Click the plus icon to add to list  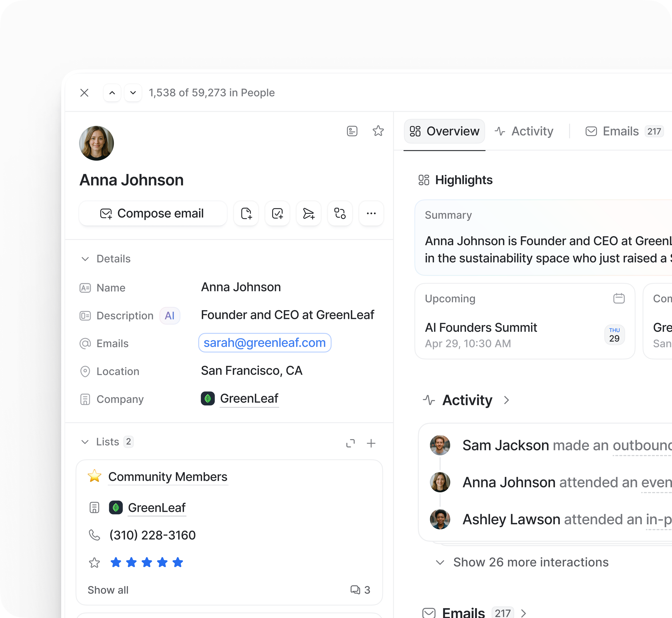371,443
